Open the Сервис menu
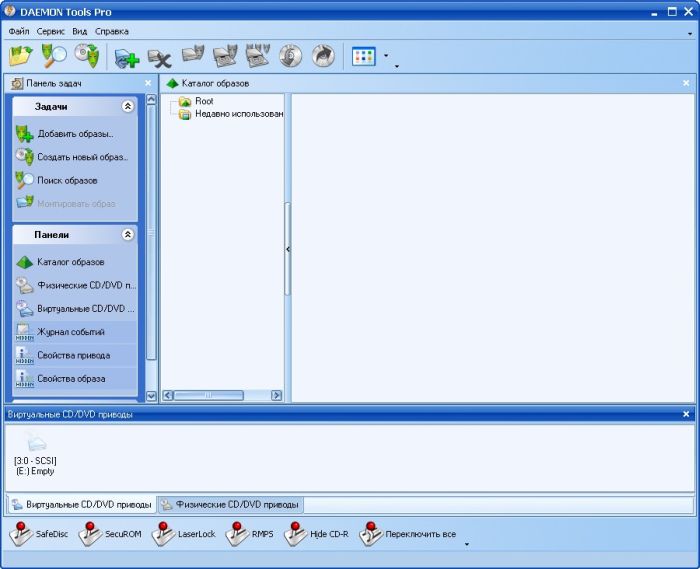700x569 pixels. click(x=51, y=32)
